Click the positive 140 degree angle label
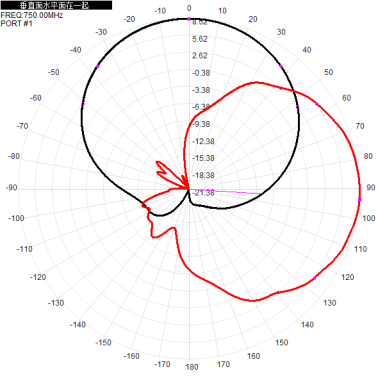The image size is (378, 378). coord(307,325)
